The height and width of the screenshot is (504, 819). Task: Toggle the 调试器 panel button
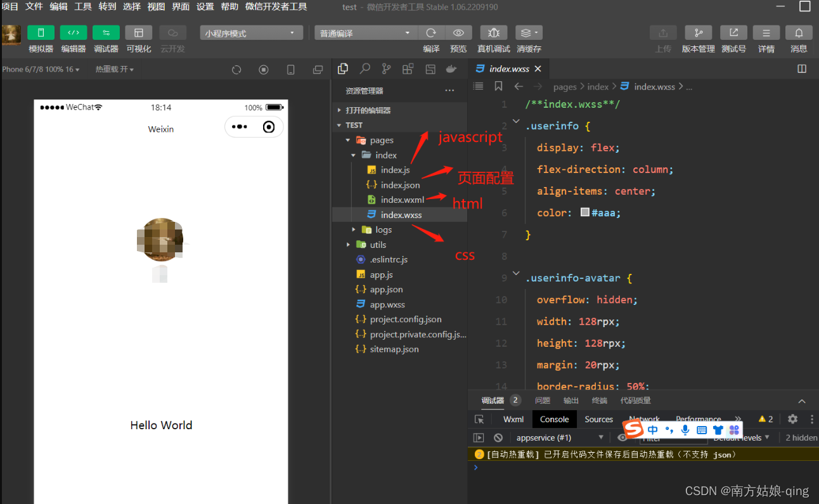[x=106, y=33]
